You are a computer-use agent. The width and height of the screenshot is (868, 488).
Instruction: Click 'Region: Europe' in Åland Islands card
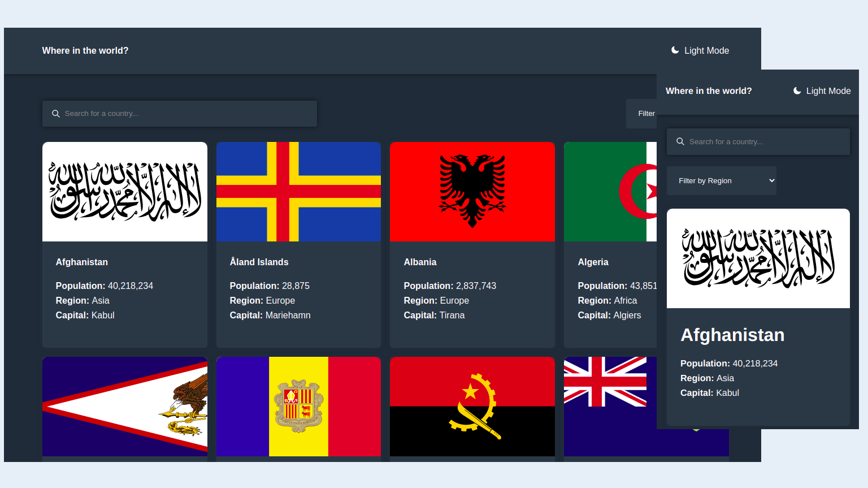tap(262, 301)
